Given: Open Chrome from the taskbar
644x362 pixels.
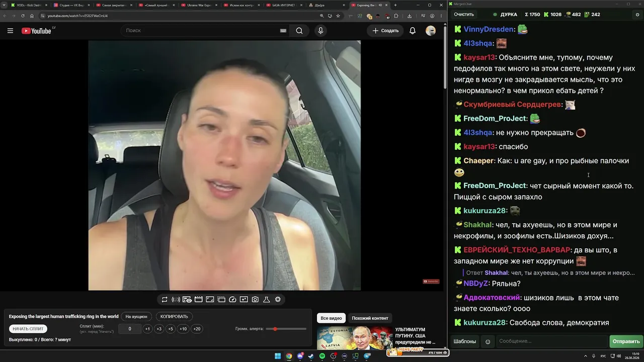Looking at the screenshot, I should click(289, 356).
